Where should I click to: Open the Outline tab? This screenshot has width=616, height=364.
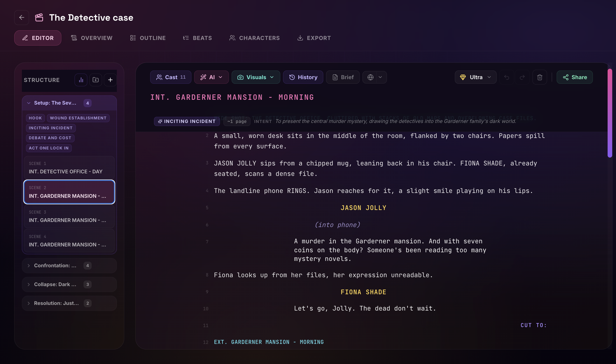(148, 38)
